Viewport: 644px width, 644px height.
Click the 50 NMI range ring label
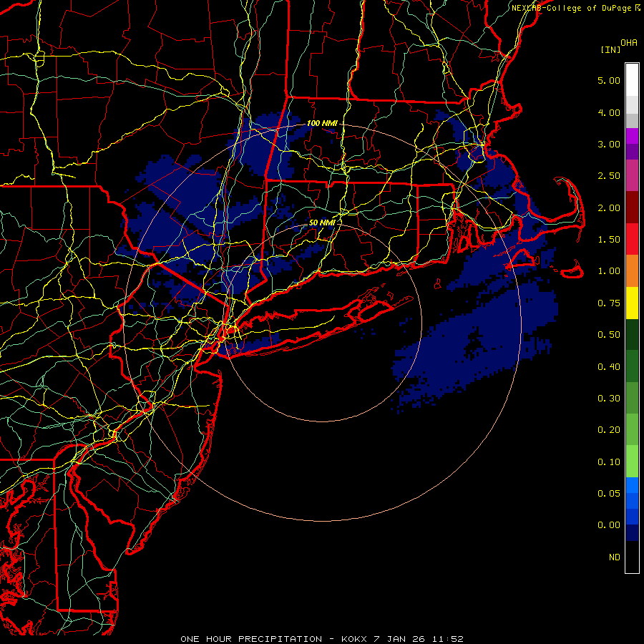pos(322,223)
